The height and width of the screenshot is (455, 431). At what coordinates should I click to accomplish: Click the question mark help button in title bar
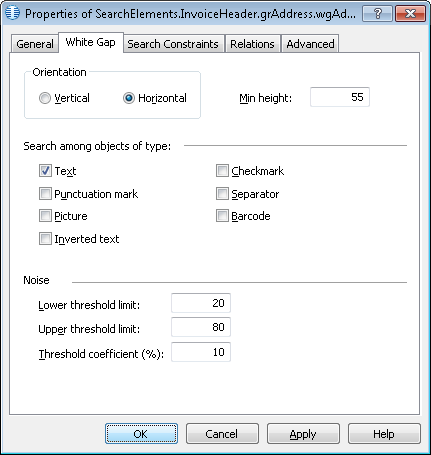pyautogui.click(x=377, y=14)
